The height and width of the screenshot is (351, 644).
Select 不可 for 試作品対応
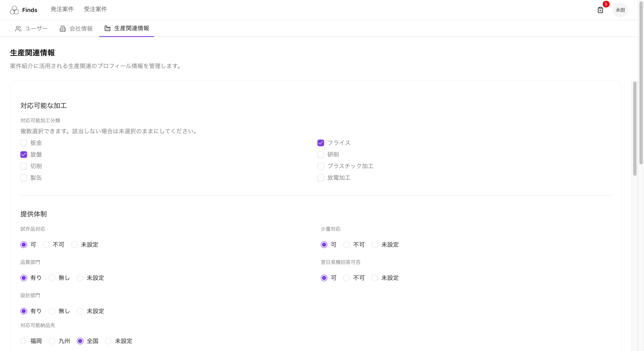pyautogui.click(x=46, y=245)
